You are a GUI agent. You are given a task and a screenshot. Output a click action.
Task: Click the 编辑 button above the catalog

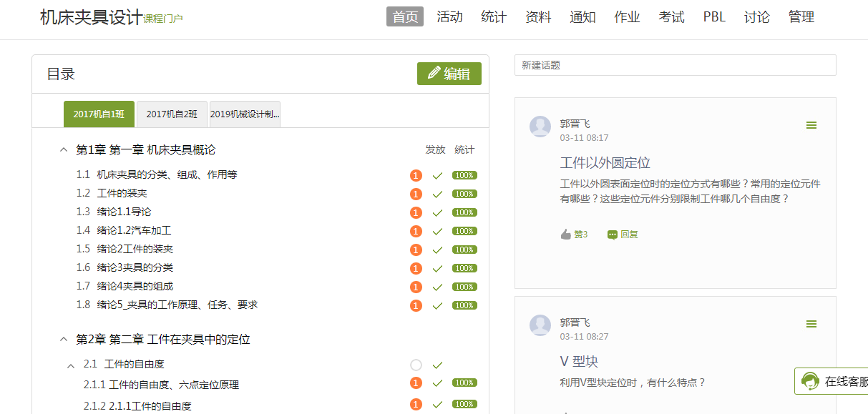pos(449,73)
